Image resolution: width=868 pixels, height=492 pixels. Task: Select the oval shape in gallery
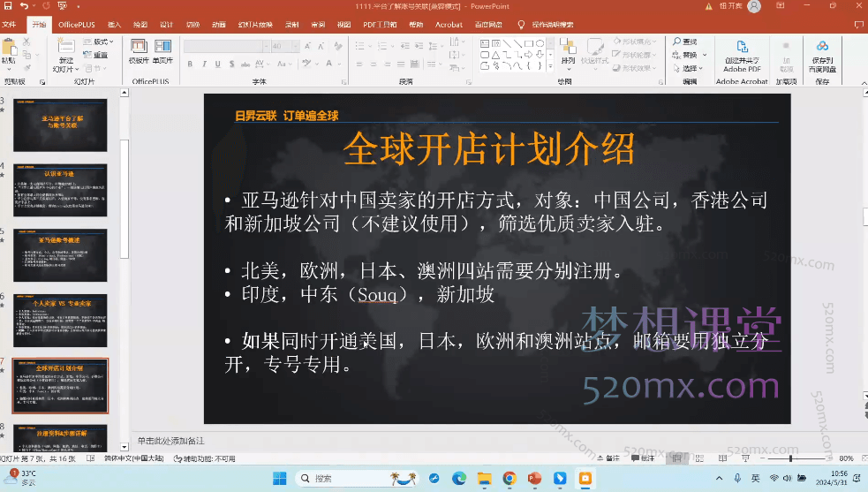click(540, 43)
